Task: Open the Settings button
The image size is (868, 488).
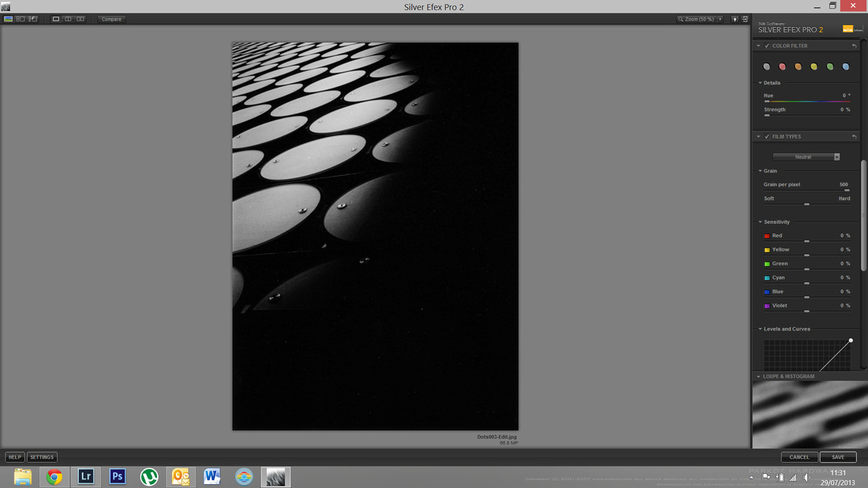Action: (x=42, y=457)
